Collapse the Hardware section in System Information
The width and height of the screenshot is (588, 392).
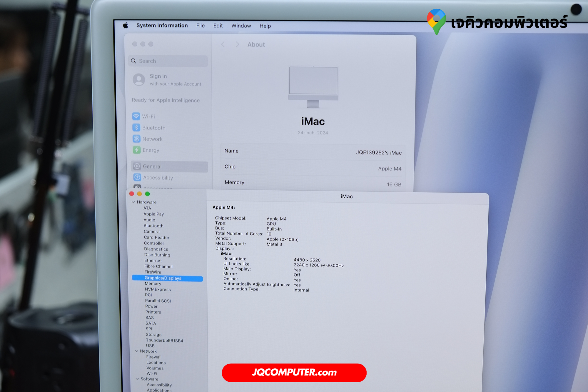coord(133,202)
